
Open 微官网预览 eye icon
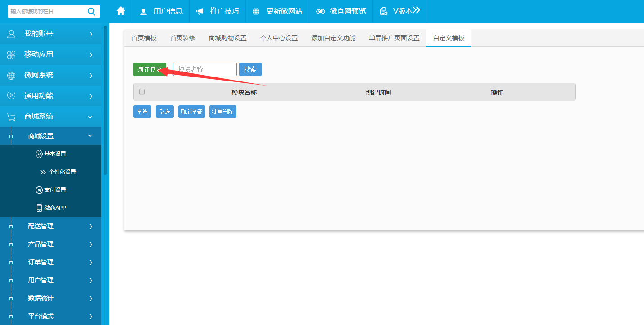coord(321,12)
